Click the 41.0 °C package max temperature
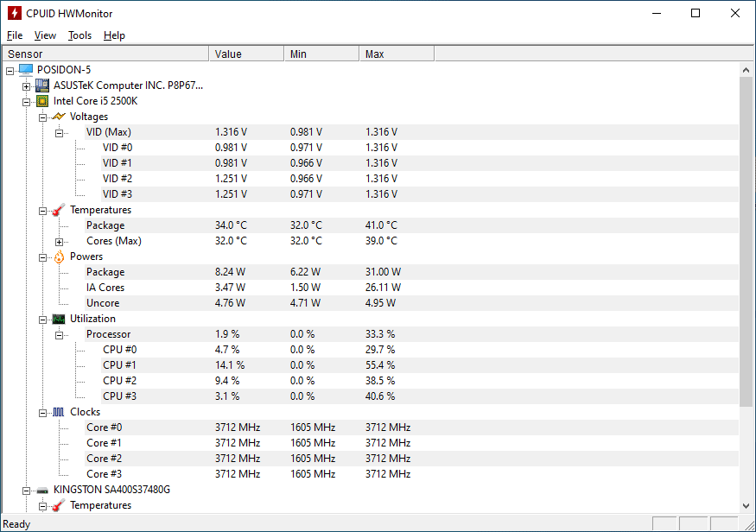 (381, 225)
